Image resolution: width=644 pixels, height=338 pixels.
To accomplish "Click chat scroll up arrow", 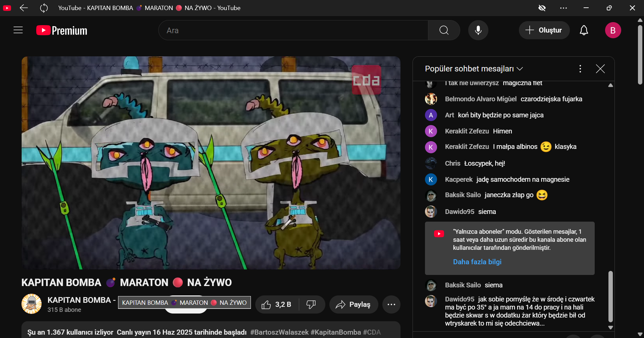I will click(x=610, y=85).
